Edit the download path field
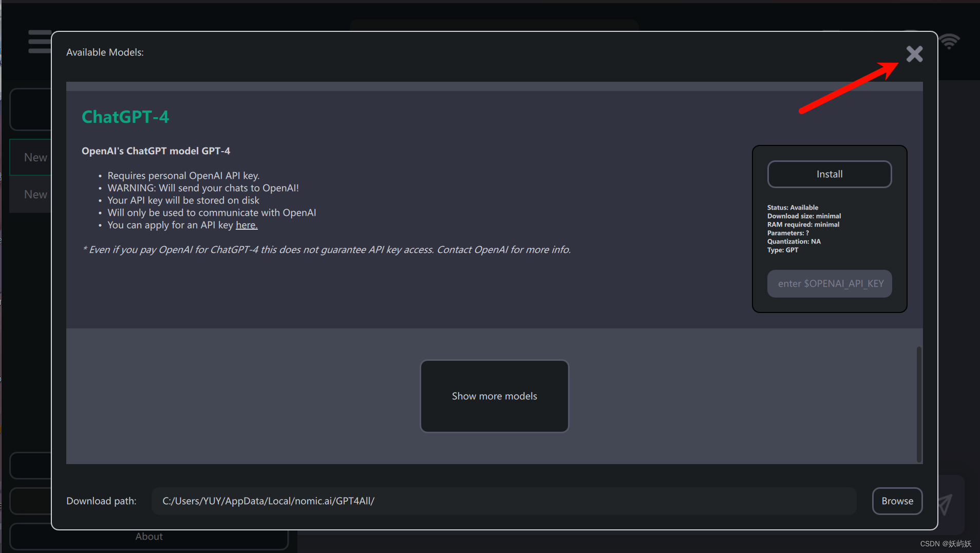 [504, 501]
